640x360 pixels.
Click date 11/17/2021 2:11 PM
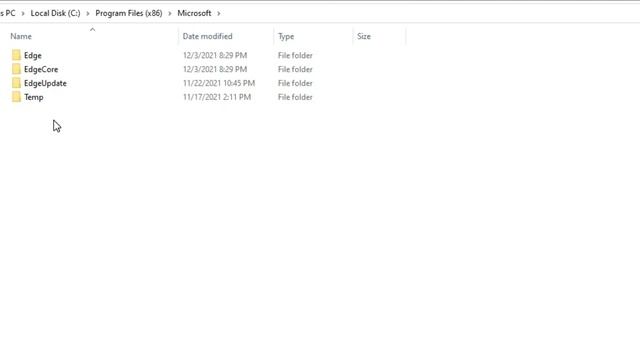click(217, 97)
